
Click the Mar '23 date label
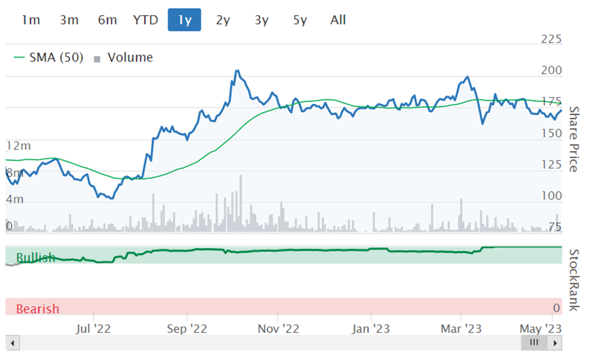tap(461, 329)
